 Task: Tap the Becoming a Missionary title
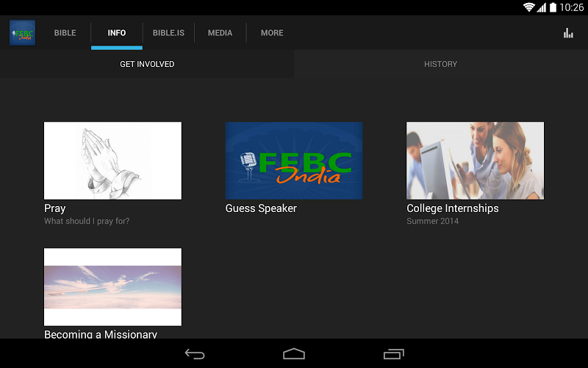pos(101,334)
